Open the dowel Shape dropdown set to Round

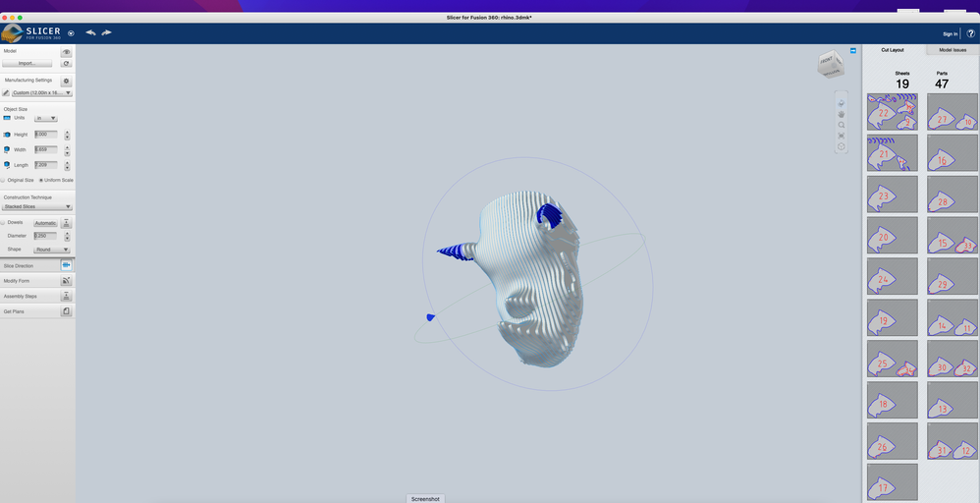point(52,250)
